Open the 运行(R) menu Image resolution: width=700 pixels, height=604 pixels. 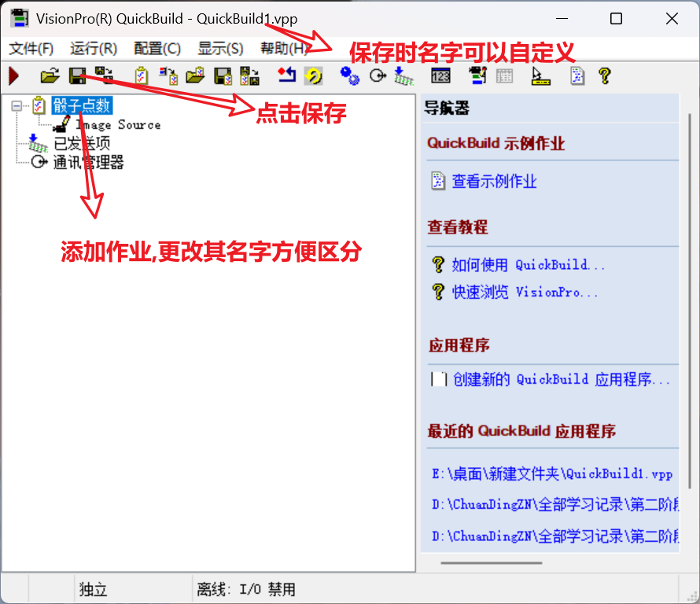(94, 48)
